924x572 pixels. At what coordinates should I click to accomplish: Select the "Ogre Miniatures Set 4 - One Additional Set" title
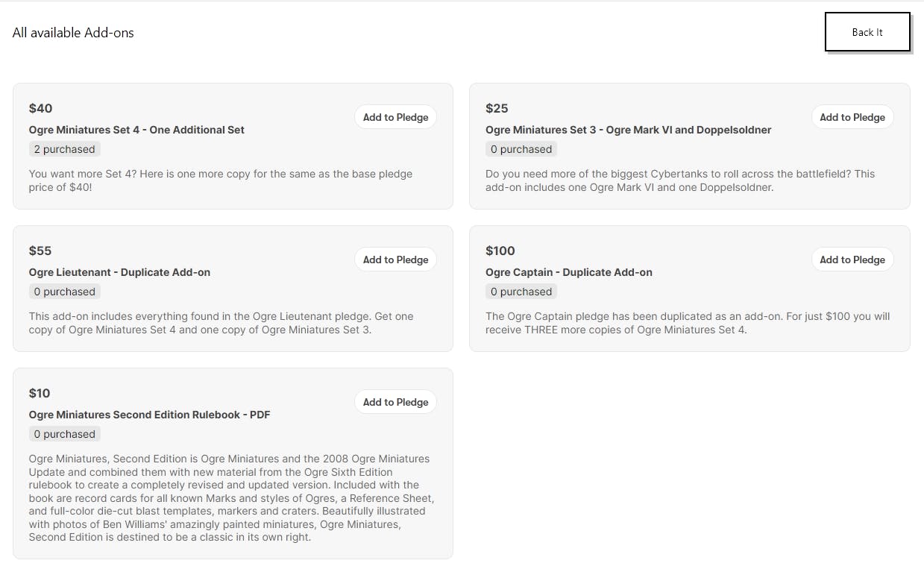click(x=136, y=130)
